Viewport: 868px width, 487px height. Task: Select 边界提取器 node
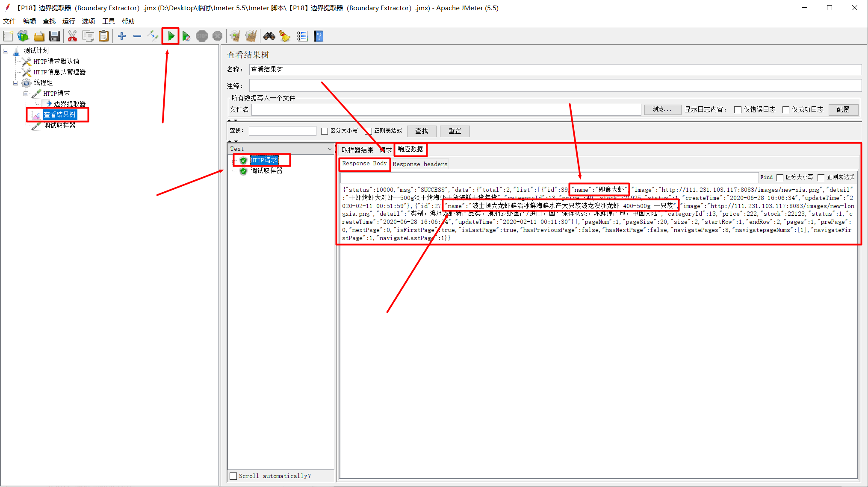point(70,104)
